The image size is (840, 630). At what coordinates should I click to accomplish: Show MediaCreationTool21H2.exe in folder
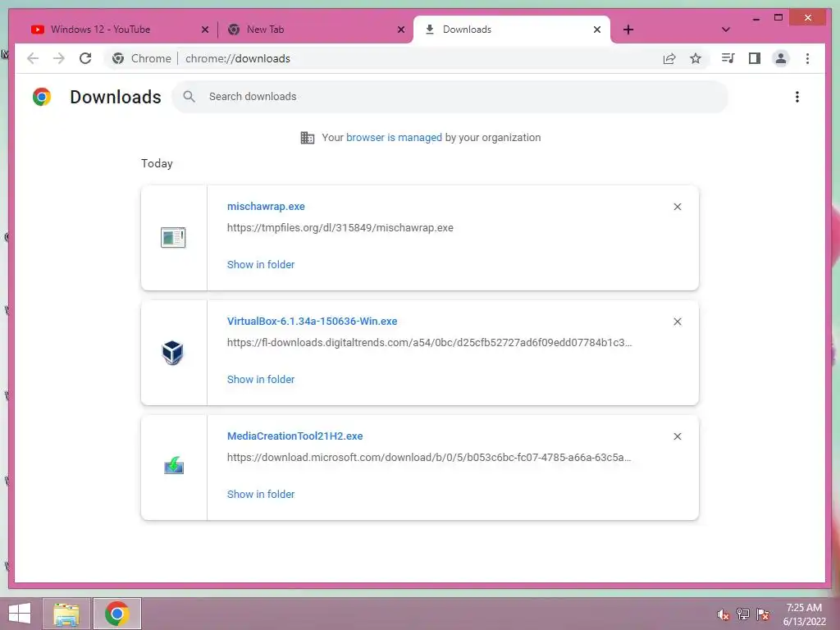point(260,495)
